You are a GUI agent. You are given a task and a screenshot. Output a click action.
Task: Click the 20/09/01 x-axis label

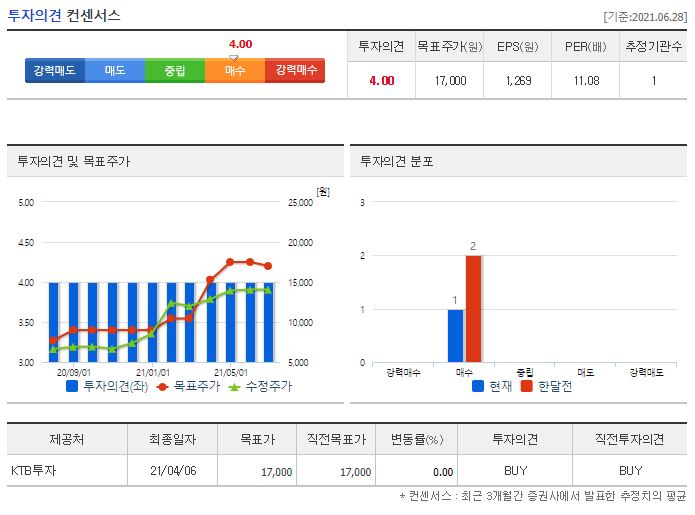[73, 373]
